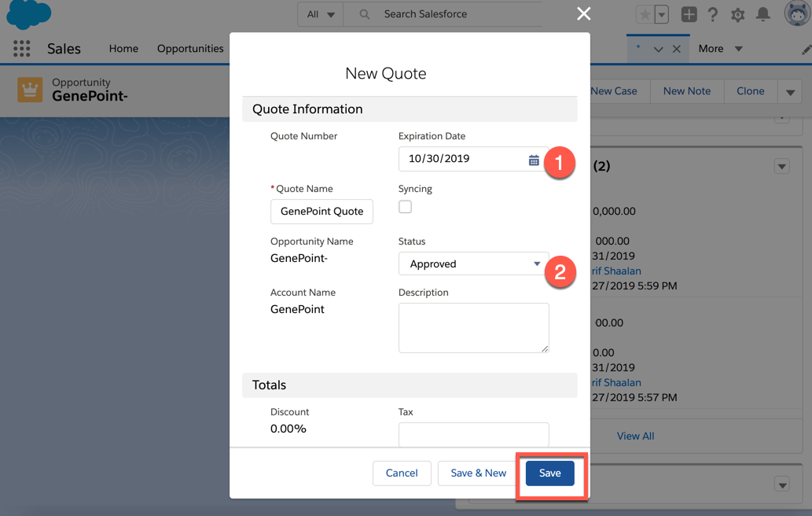Image resolution: width=812 pixels, height=516 pixels.
Task: Click the Tax input field
Action: pos(473,435)
